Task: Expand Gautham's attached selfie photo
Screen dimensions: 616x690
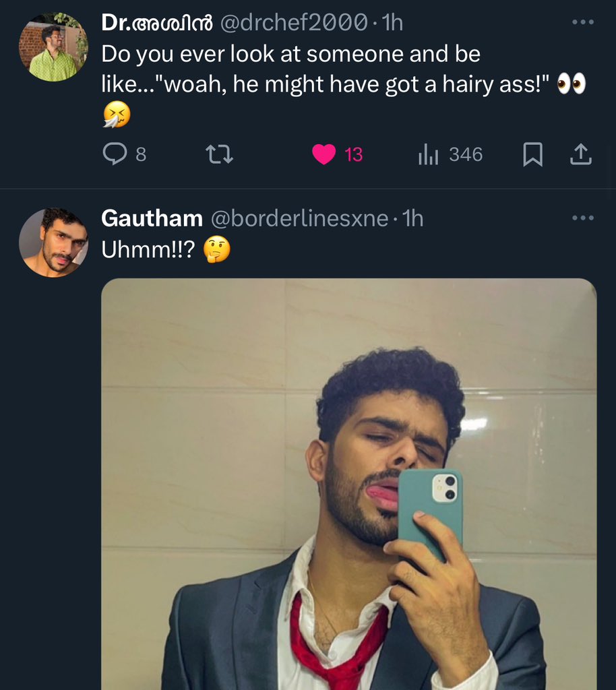Action: click(349, 484)
